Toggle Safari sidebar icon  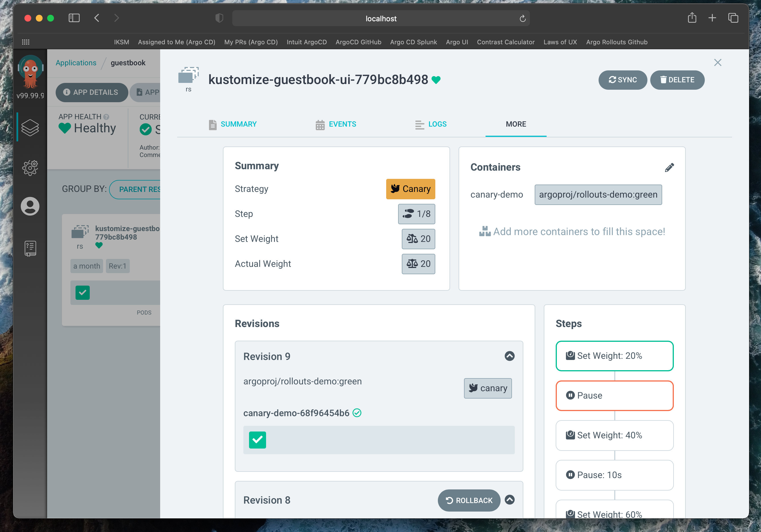tap(74, 18)
